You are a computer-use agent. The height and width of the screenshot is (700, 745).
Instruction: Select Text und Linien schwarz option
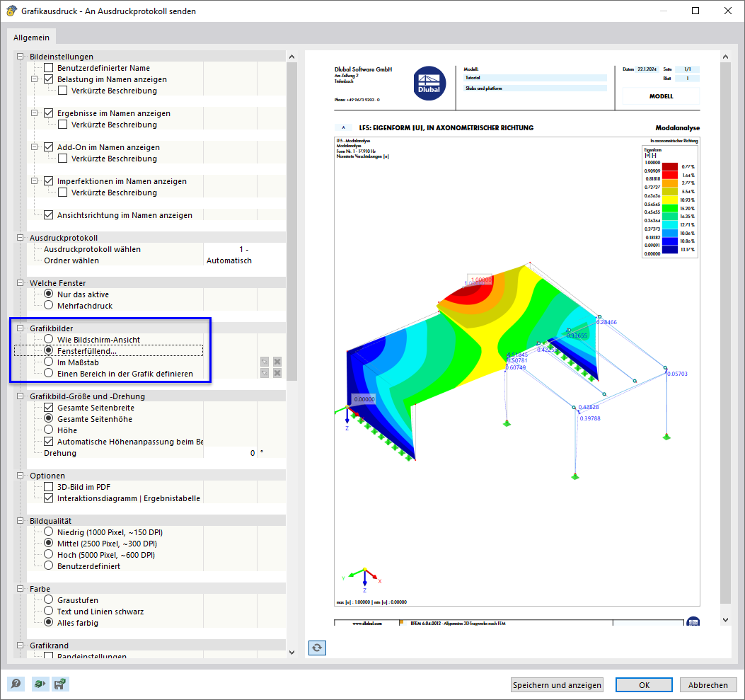48,611
